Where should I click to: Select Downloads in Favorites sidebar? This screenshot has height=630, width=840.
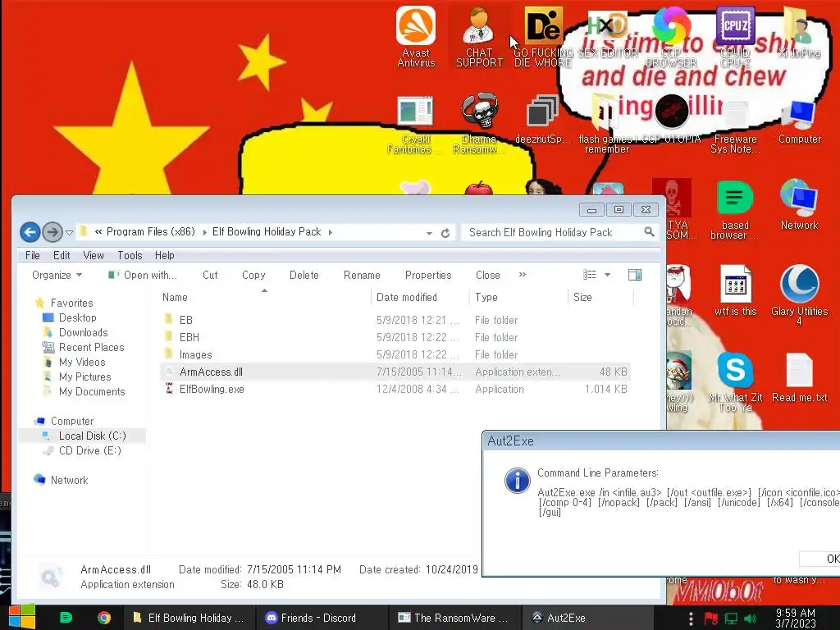(83, 333)
